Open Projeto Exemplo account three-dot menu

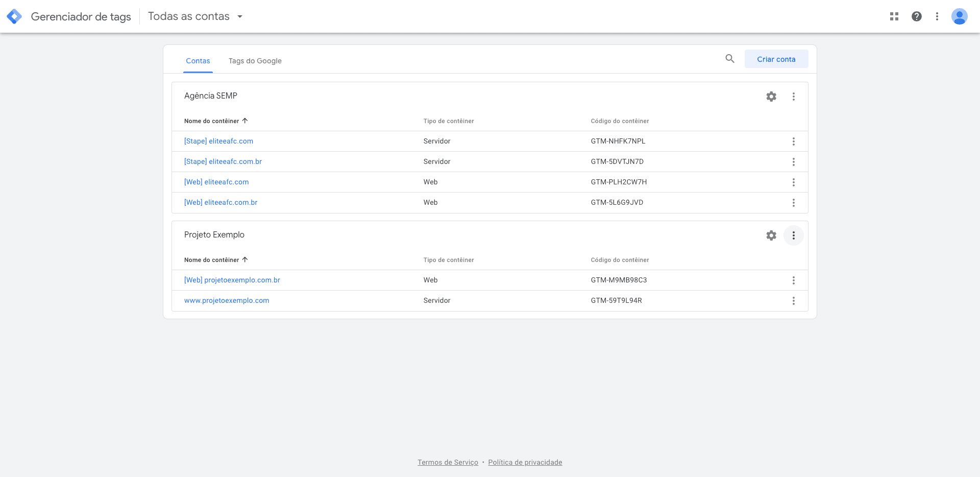794,235
